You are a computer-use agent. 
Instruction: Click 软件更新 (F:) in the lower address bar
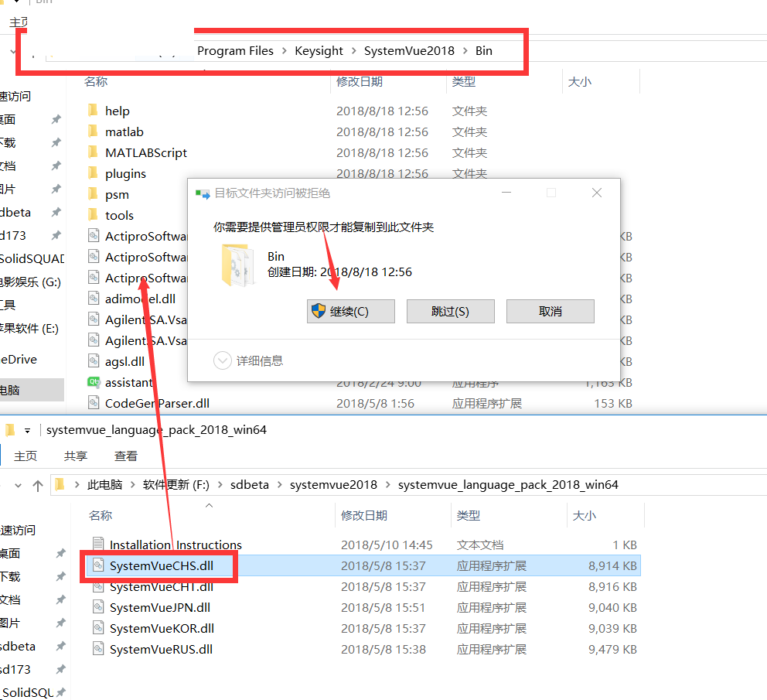(x=176, y=485)
